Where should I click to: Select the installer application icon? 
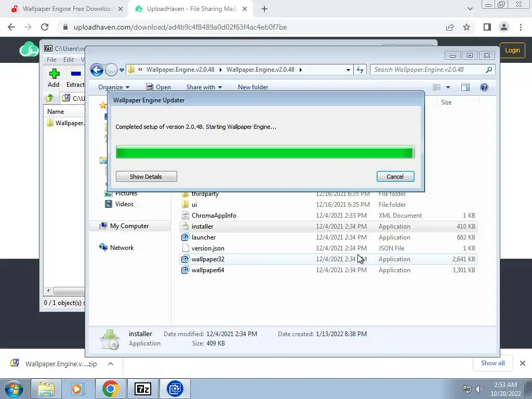185,227
